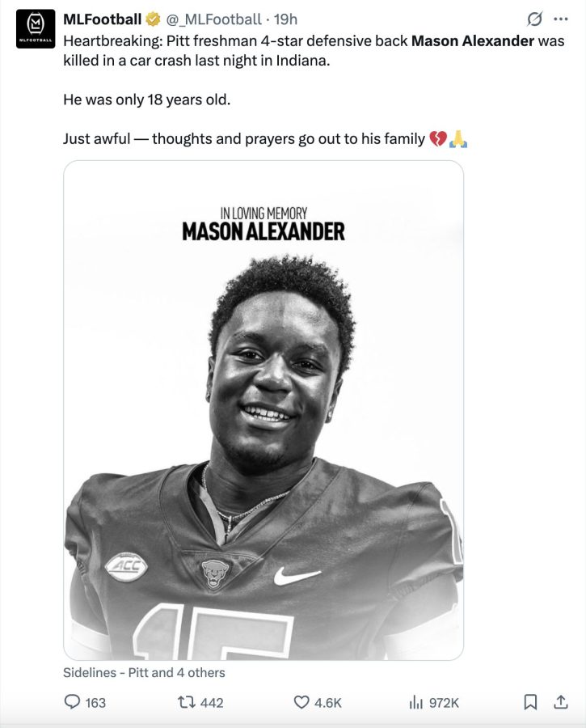The height and width of the screenshot is (728, 586).
Task: Bookmark this MLFootball post
Action: pos(530,702)
